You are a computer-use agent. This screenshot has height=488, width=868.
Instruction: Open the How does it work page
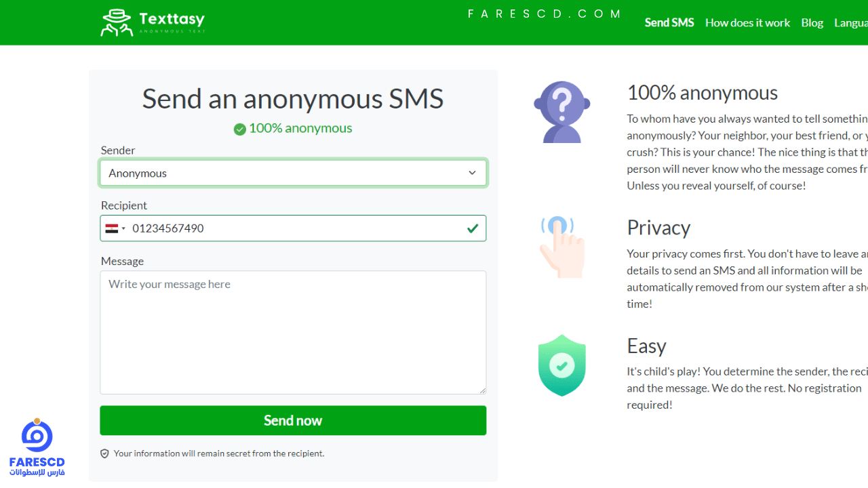[x=747, y=22]
